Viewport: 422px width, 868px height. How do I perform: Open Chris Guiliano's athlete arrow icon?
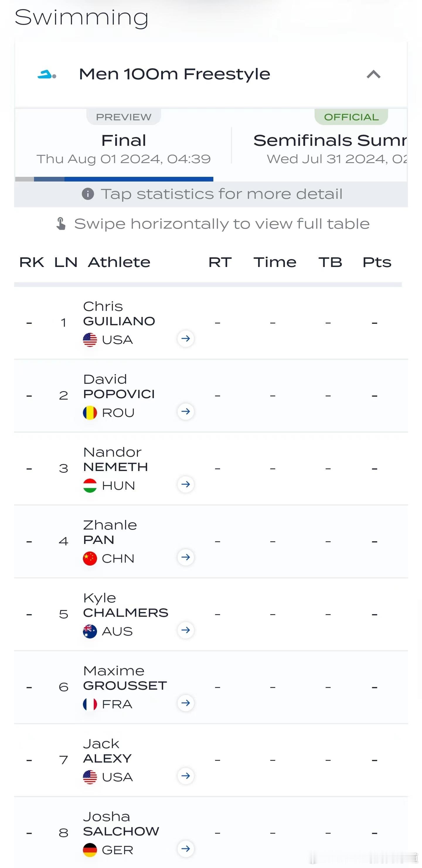(x=186, y=339)
